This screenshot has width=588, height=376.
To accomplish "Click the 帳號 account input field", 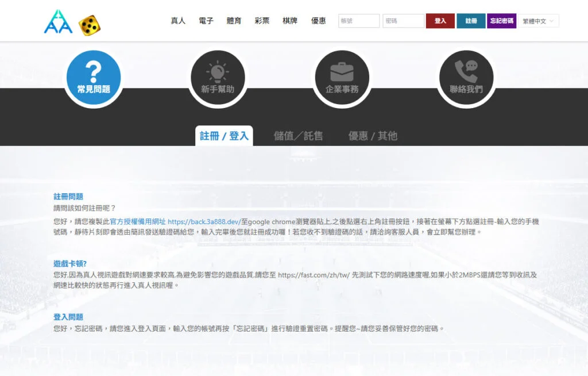I will 358,20.
